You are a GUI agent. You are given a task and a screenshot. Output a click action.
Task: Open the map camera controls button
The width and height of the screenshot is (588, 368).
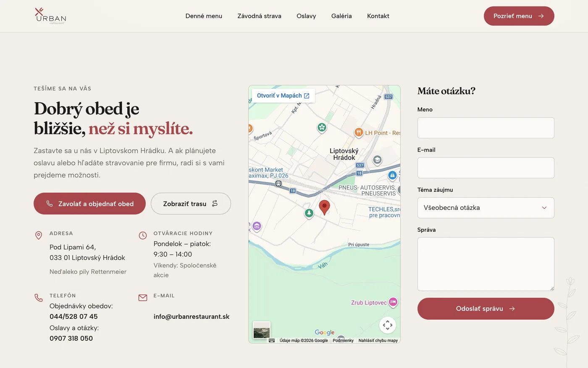coord(388,325)
